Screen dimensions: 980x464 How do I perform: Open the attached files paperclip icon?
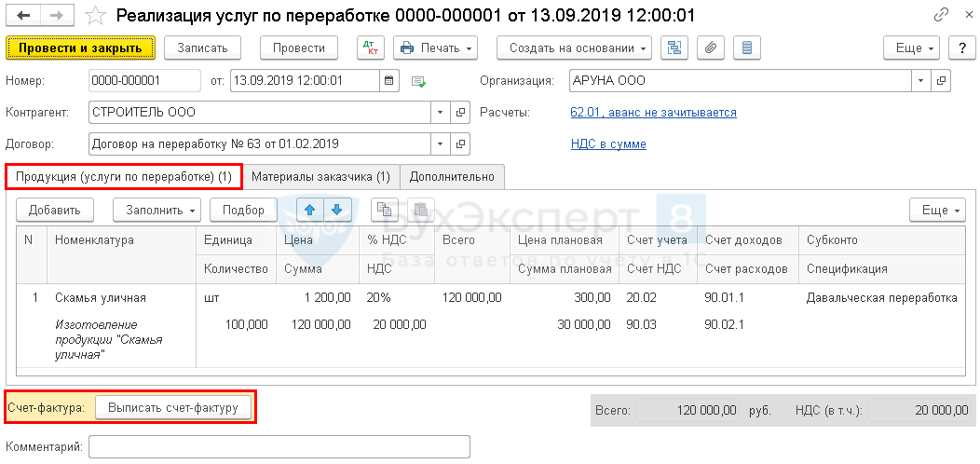coord(711,48)
